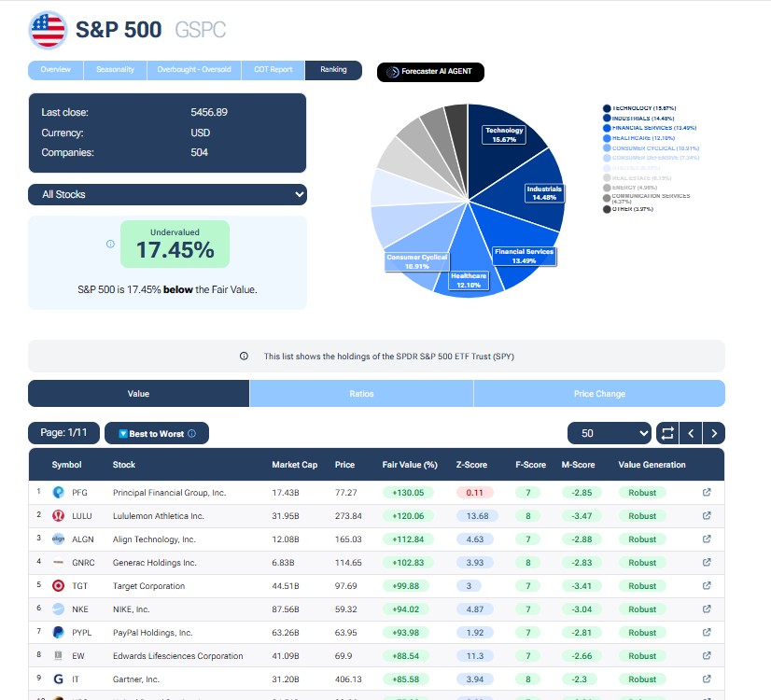The width and height of the screenshot is (771, 700).
Task: Click the swap arrows icon beside page navigation
Action: click(x=666, y=433)
